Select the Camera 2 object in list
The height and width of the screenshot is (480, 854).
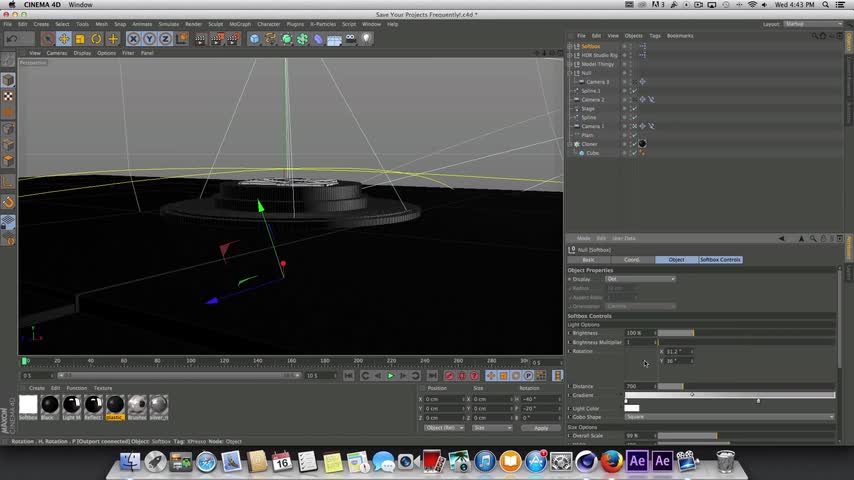(x=593, y=100)
